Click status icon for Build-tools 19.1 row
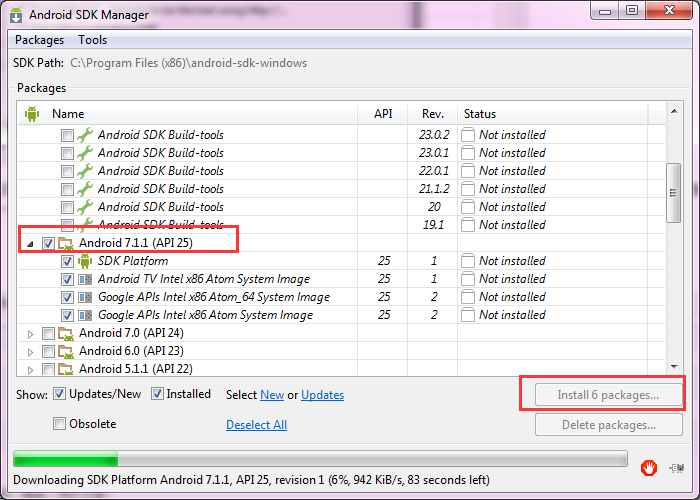Viewport: 700px width, 500px height. 467,225
